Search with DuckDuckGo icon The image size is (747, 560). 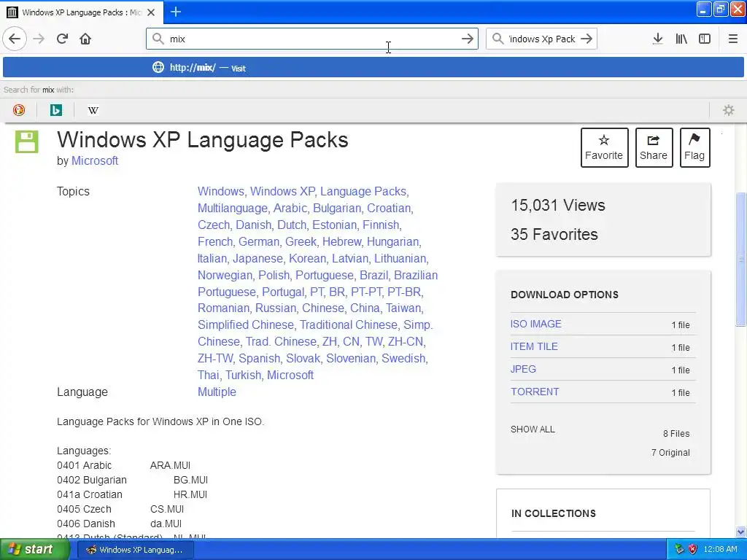click(x=18, y=110)
